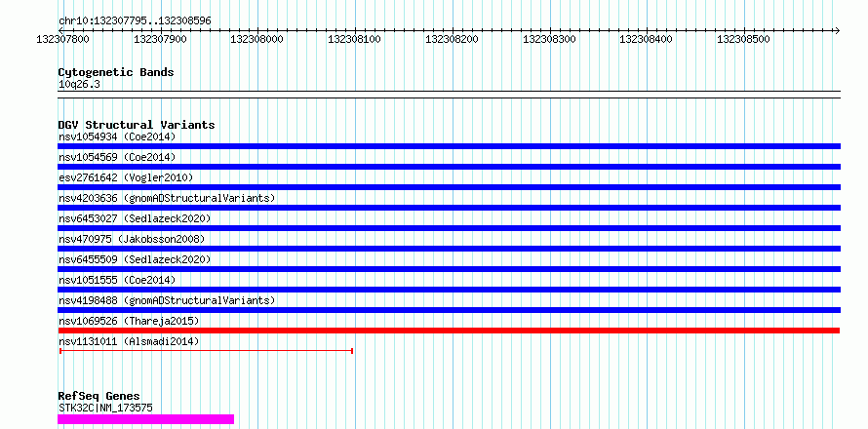Click the blue bar under nsv6453027
Screen dimensions: 868x429
point(449,228)
